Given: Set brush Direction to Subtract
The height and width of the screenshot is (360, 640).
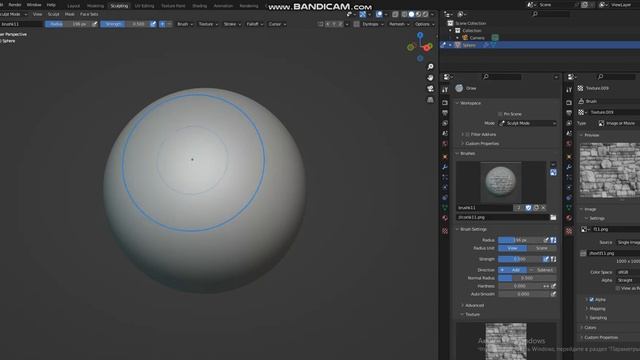Looking at the screenshot, I should (x=542, y=270).
